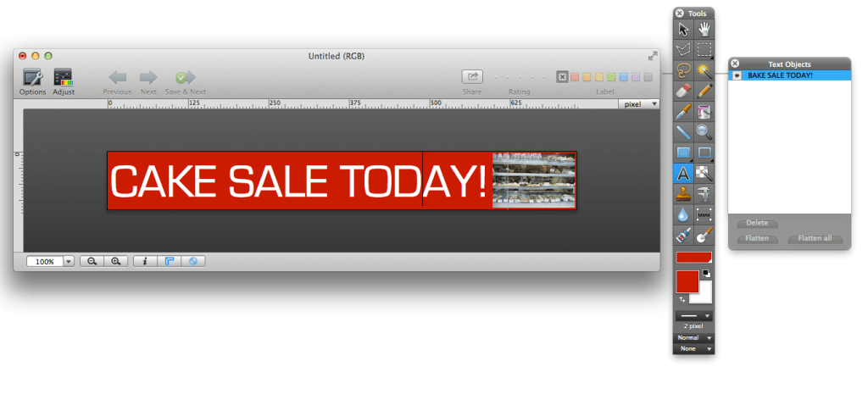This screenshot has height=411, width=868.
Task: Select the Lasso selection tool
Action: 683,70
